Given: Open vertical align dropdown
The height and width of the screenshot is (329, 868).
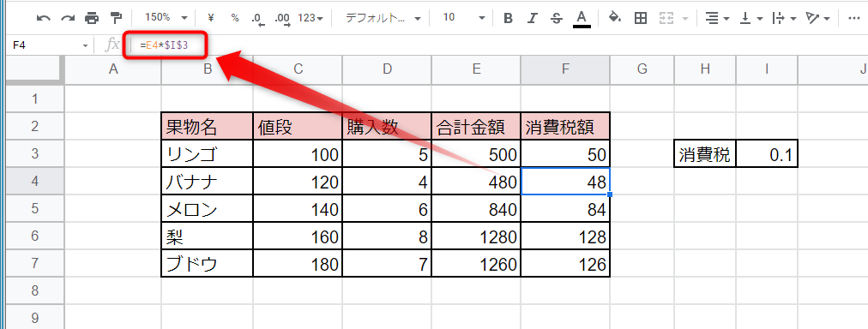Looking at the screenshot, I should (x=751, y=18).
